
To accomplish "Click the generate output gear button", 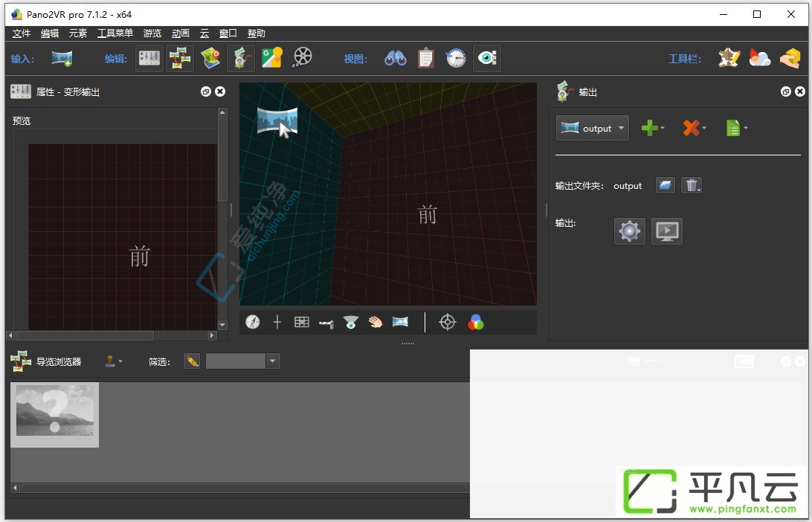I will click(629, 231).
